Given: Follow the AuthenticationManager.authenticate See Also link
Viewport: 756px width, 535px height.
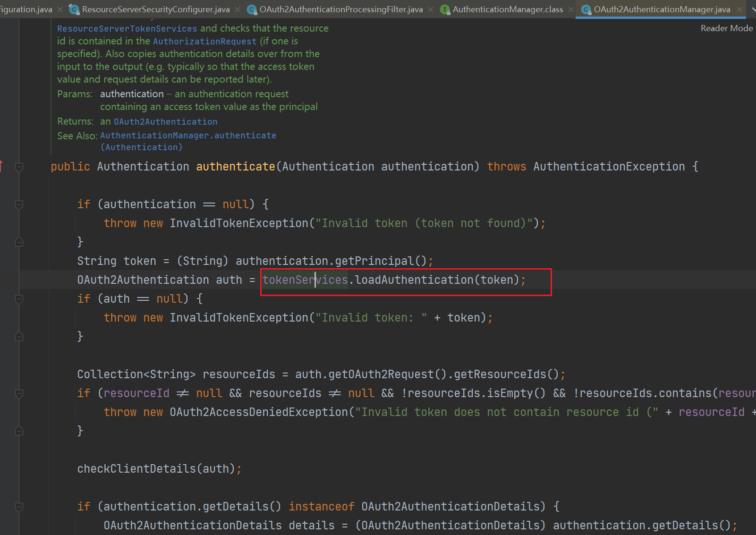Looking at the screenshot, I should (188, 136).
